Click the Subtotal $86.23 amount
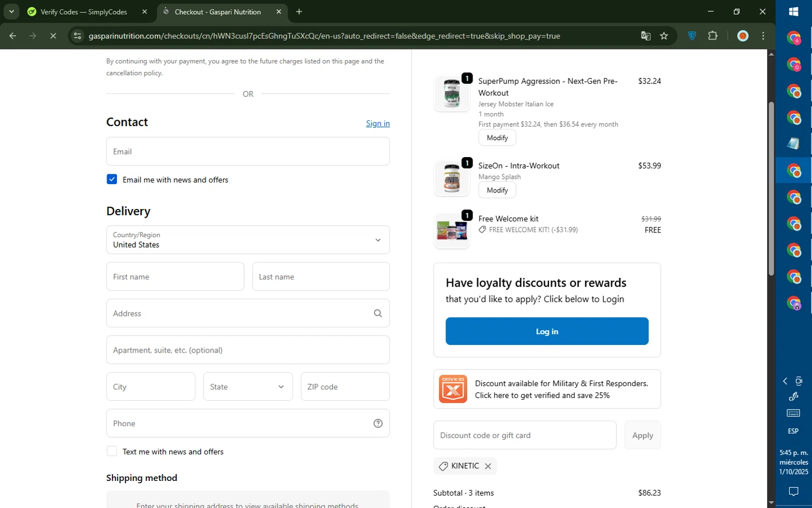Viewport: 812px width, 508px height. click(649, 493)
